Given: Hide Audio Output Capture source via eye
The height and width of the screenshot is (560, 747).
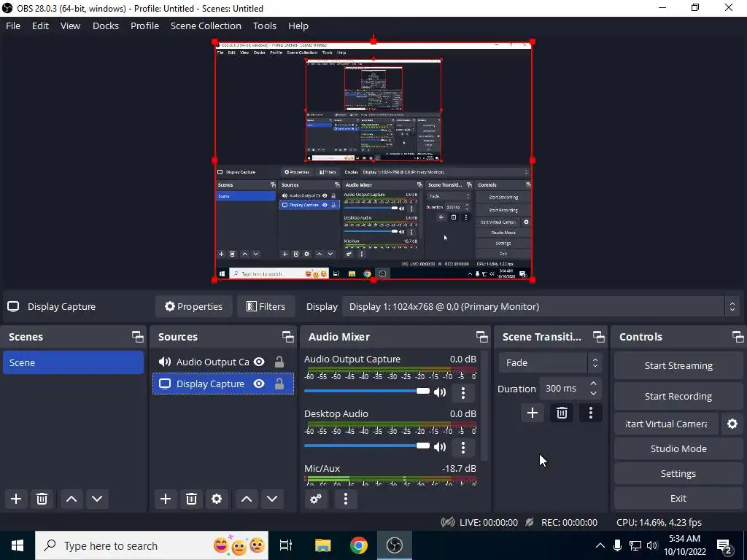Looking at the screenshot, I should (x=259, y=362).
